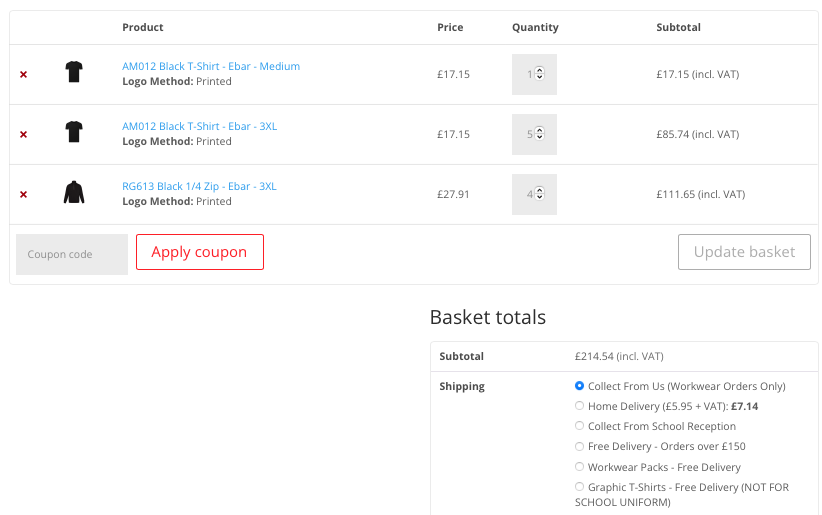Image resolution: width=822 pixels, height=515 pixels.
Task: Open the 1/4 Zip jacket thumbnail
Action: 74,192
